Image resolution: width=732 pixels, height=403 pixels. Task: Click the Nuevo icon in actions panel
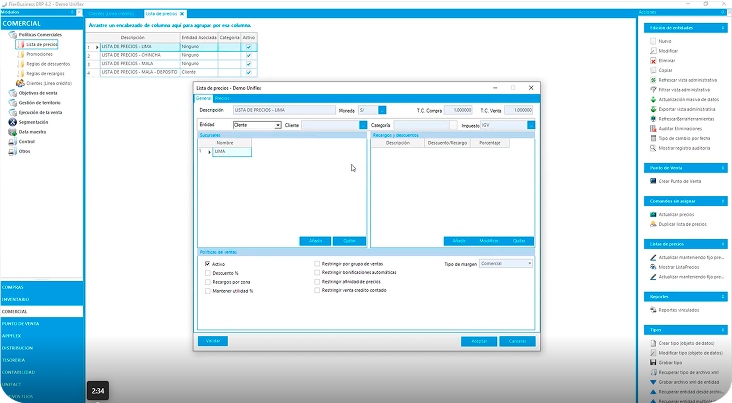pyautogui.click(x=651, y=40)
